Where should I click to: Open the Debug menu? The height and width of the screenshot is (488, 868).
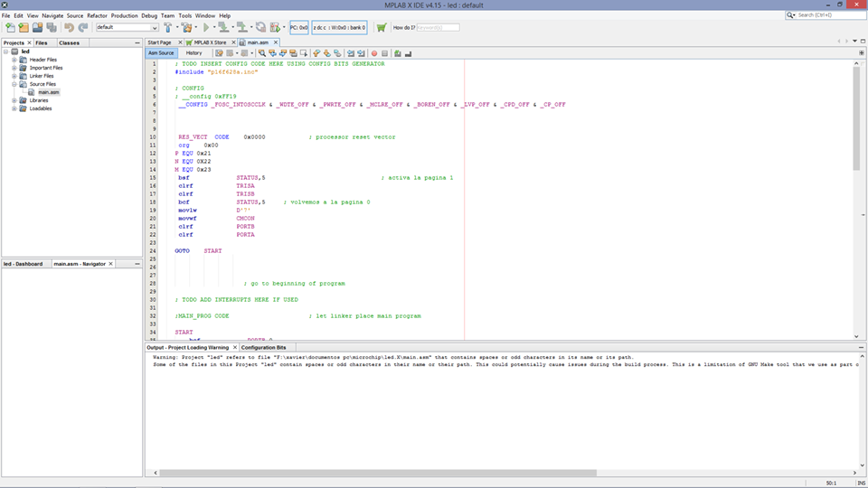point(149,15)
